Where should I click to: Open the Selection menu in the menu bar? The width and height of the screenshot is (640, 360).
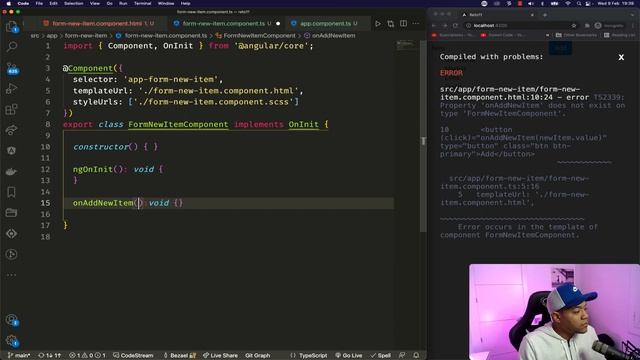tap(73, 3)
